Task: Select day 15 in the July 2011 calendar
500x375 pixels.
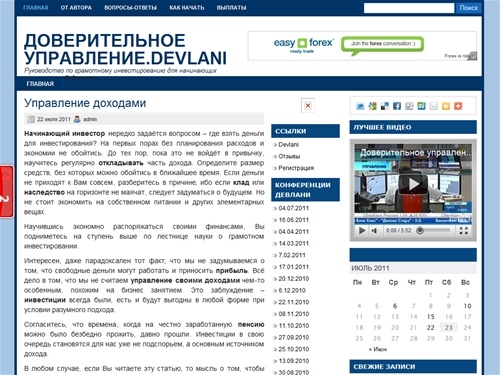Action: pos(430,317)
